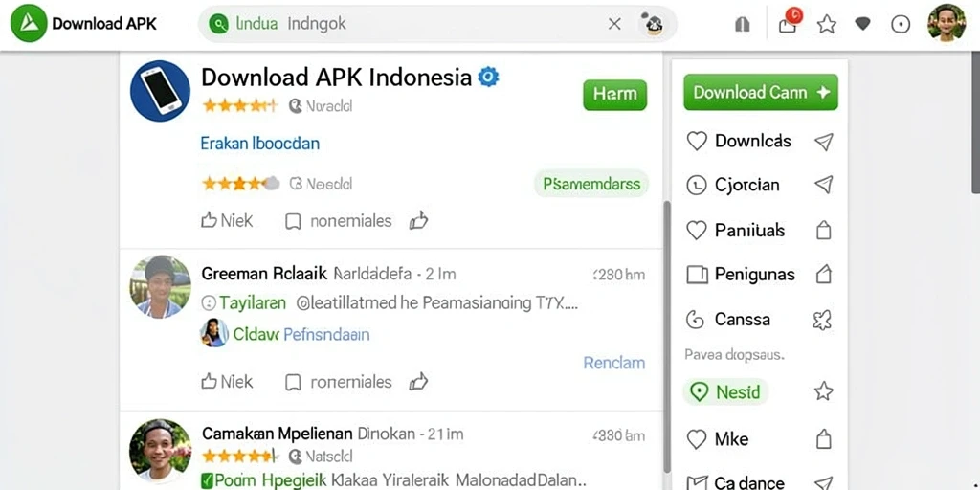
Task: Click the Tayilaren green label
Action: point(253,303)
